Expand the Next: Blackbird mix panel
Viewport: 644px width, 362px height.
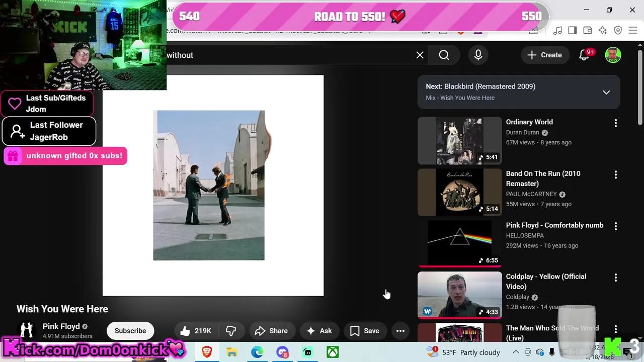point(606,93)
